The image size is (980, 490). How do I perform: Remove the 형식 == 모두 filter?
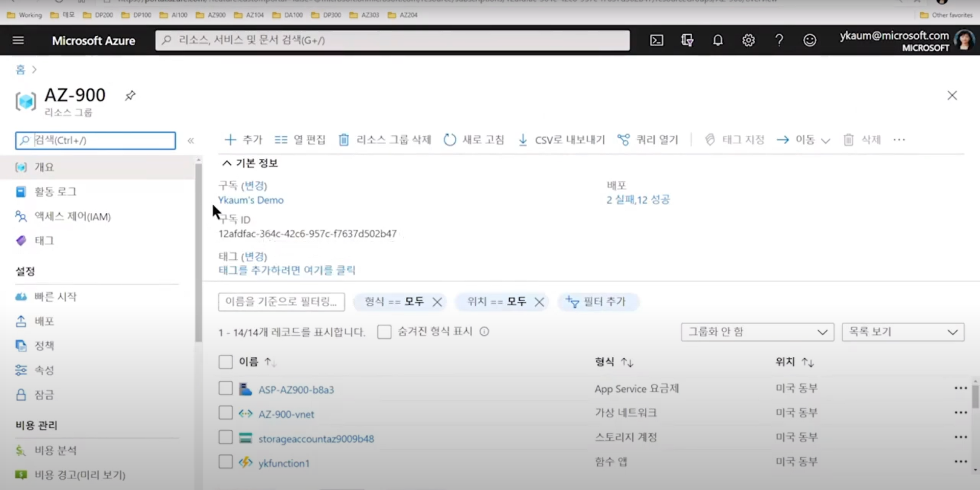(x=437, y=302)
